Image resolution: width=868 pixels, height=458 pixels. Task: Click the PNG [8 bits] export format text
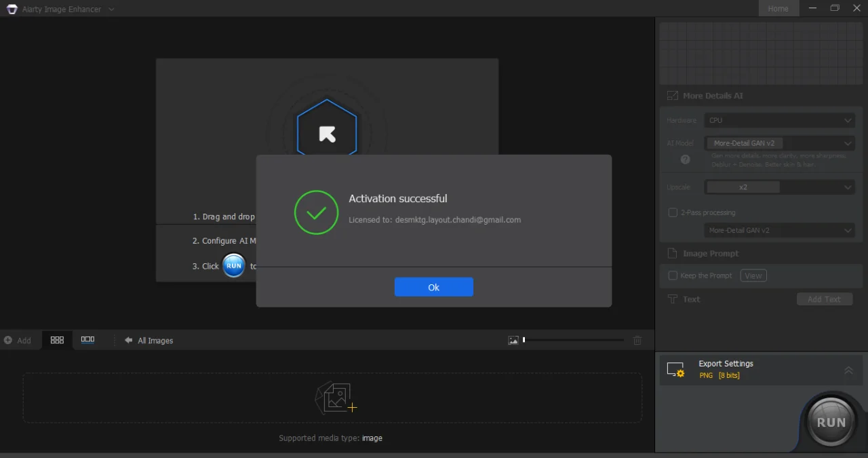click(x=719, y=375)
